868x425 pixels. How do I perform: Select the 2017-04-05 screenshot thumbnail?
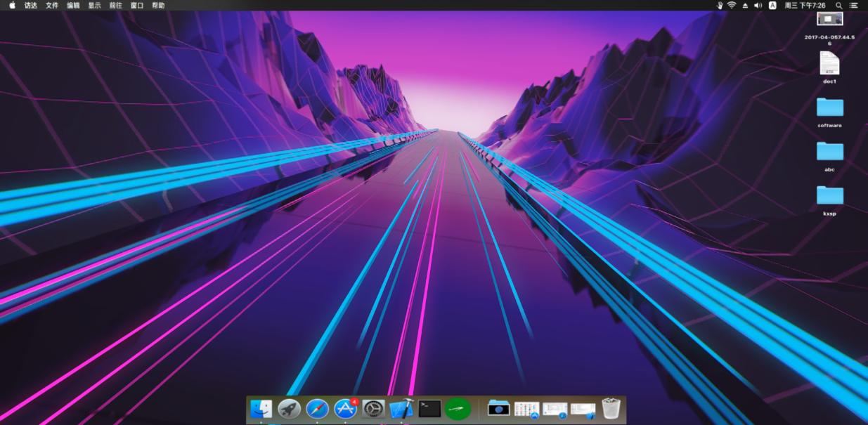coord(829,19)
